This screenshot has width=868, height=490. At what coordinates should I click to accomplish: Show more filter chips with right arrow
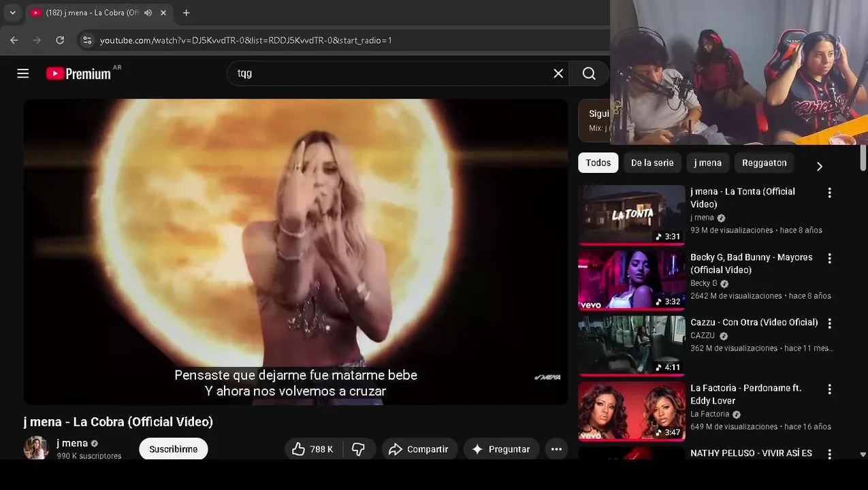click(x=820, y=166)
